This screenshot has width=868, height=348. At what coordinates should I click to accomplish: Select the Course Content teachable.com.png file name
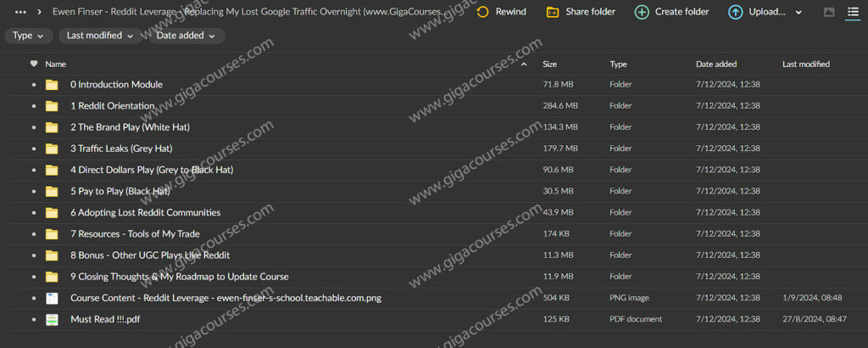pyautogui.click(x=225, y=298)
